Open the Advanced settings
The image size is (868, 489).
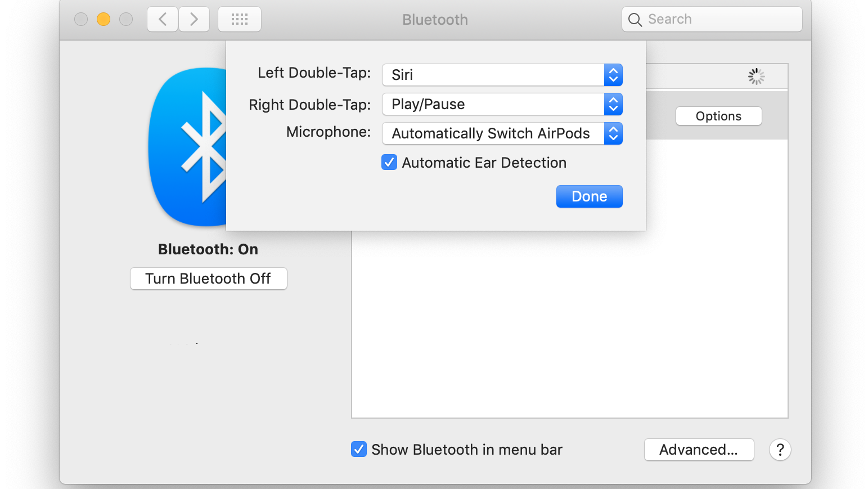click(x=699, y=450)
